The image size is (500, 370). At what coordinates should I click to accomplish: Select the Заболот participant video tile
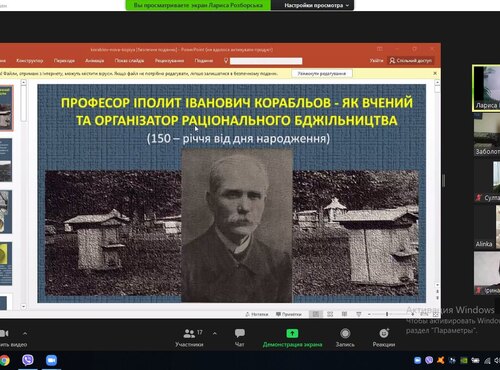click(x=487, y=135)
